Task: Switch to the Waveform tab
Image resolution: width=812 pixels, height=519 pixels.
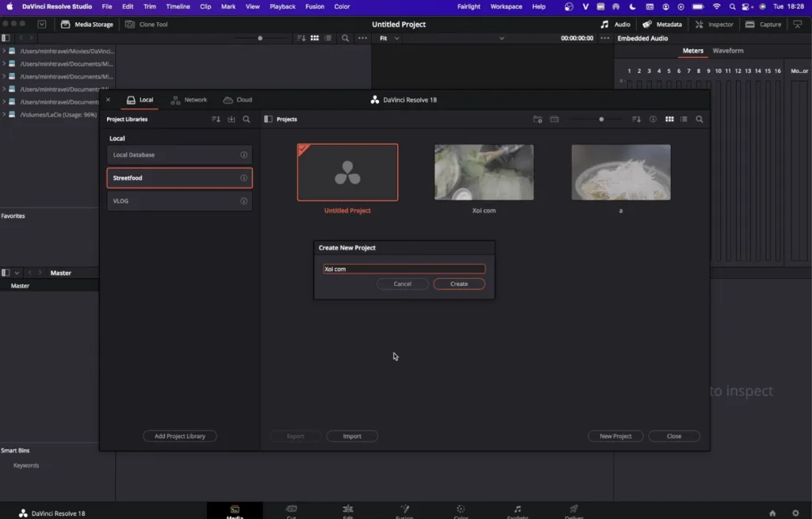Action: (728, 51)
